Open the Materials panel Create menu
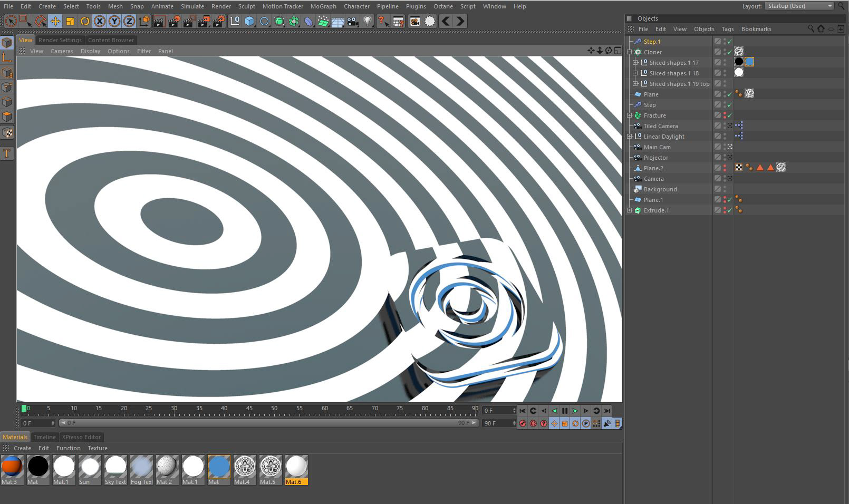 [x=22, y=448]
